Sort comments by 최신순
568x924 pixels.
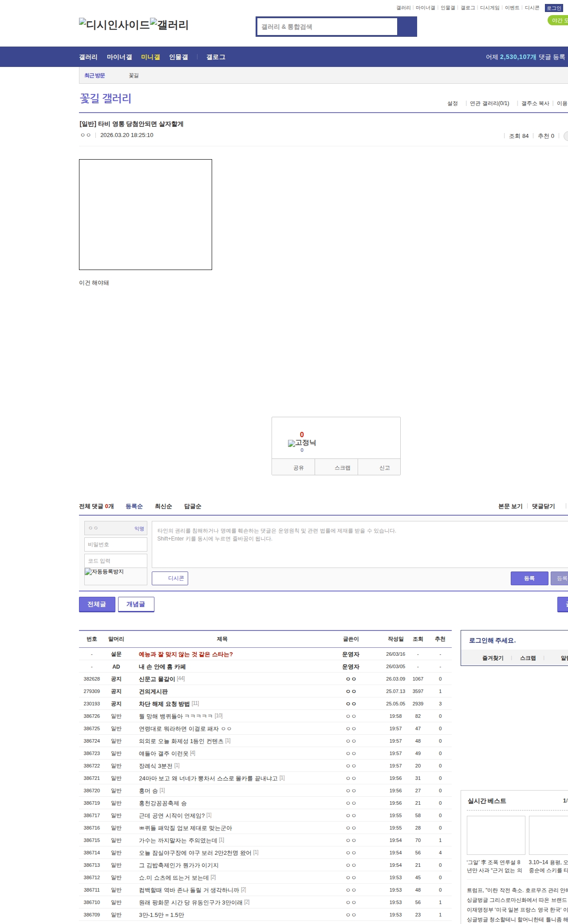point(163,506)
